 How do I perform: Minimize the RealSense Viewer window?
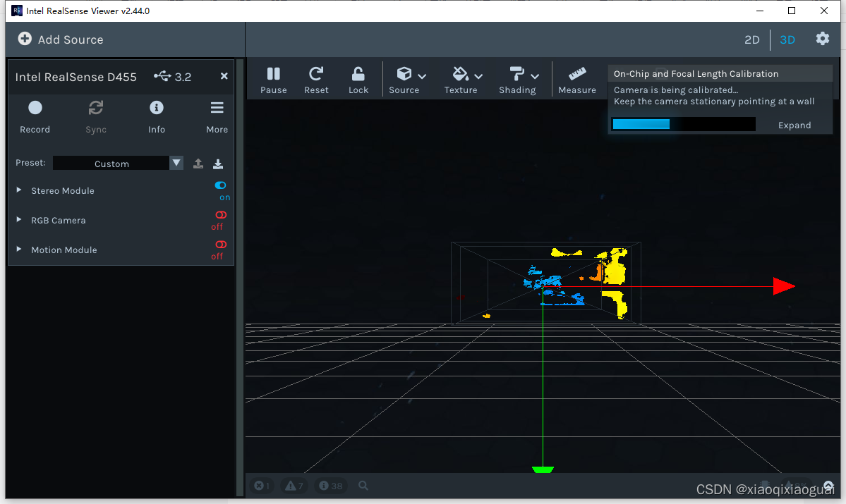point(760,11)
